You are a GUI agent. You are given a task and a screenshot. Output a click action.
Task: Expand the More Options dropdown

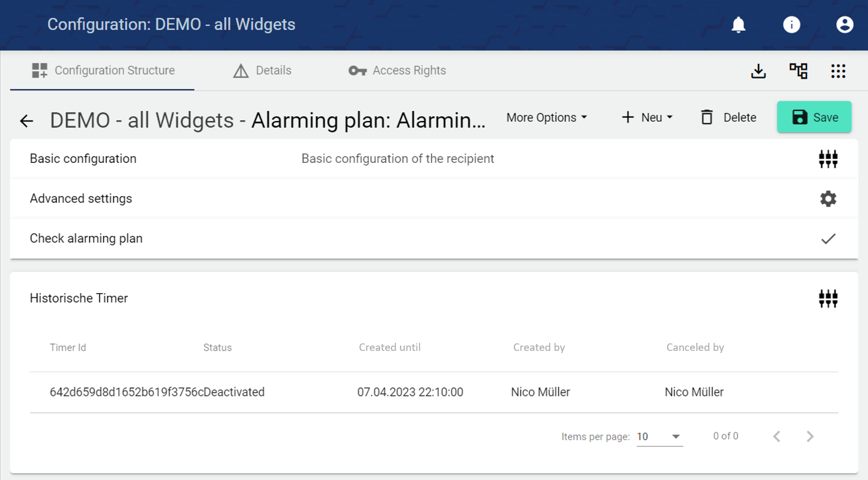click(x=547, y=117)
